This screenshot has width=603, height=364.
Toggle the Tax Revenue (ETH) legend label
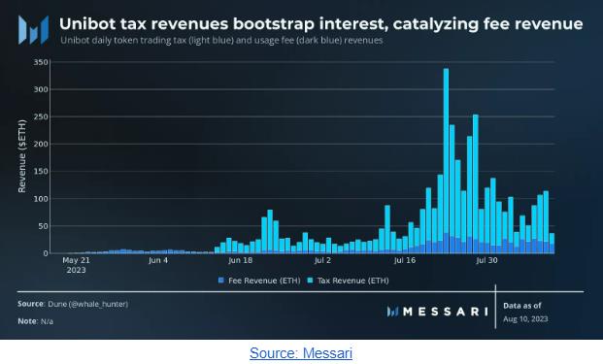(x=353, y=281)
